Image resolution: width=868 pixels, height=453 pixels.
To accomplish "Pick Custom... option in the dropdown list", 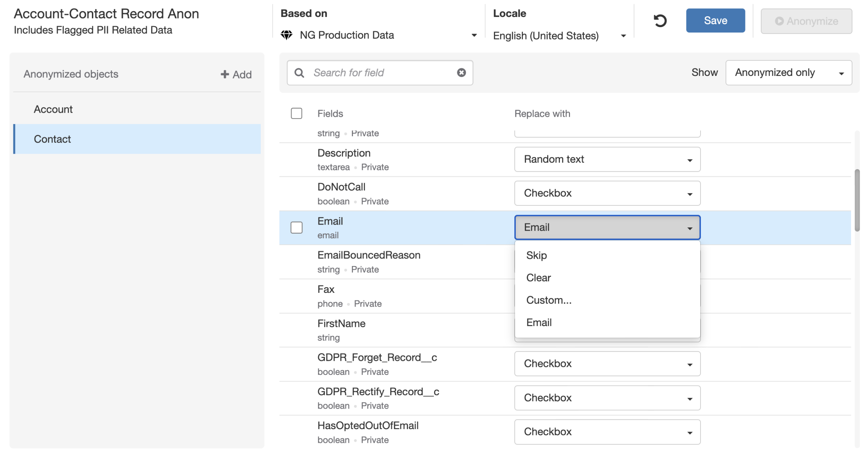I will (x=548, y=300).
